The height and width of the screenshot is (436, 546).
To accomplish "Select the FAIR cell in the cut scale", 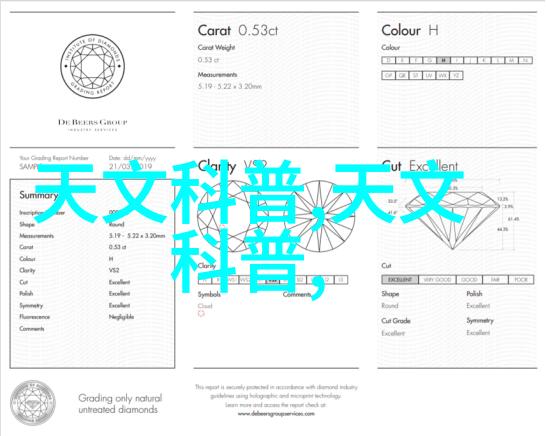I will coord(496,280).
